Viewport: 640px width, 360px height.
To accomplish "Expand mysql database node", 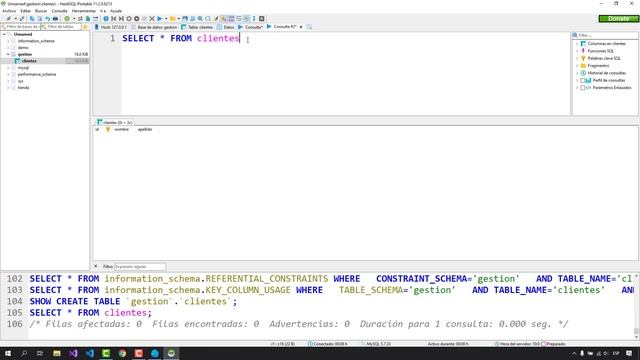I will (8, 68).
